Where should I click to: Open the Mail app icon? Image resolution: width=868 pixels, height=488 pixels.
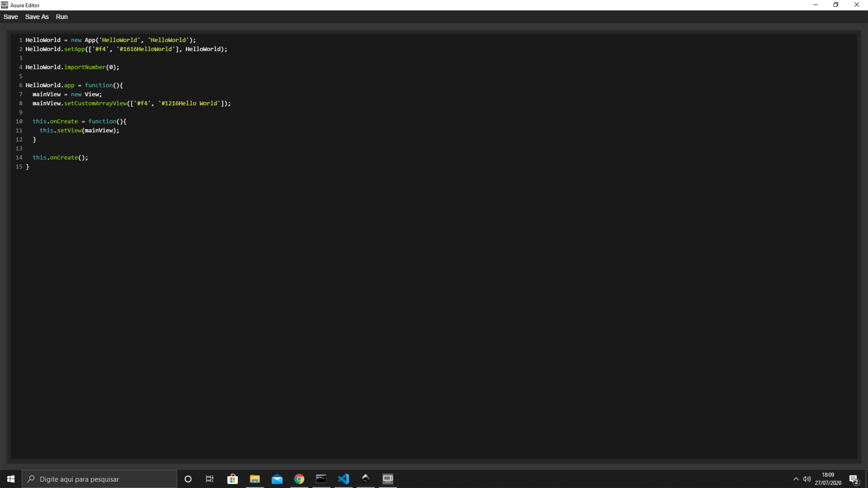point(277,479)
